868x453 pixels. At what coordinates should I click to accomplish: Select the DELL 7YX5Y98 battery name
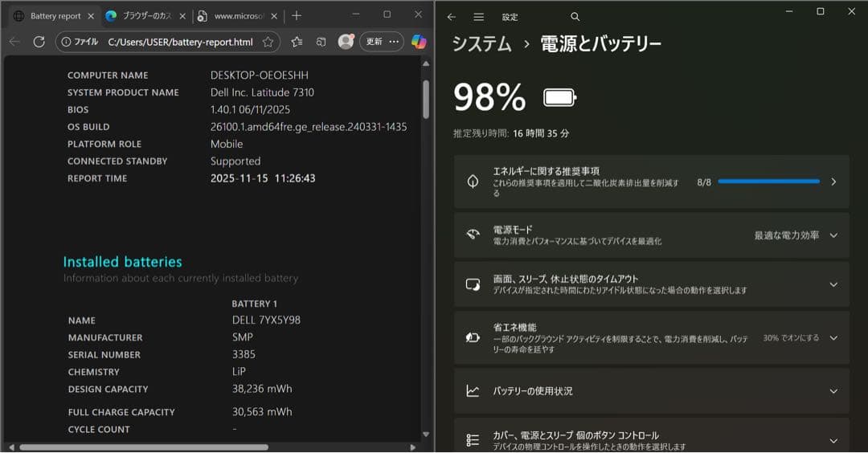266,320
